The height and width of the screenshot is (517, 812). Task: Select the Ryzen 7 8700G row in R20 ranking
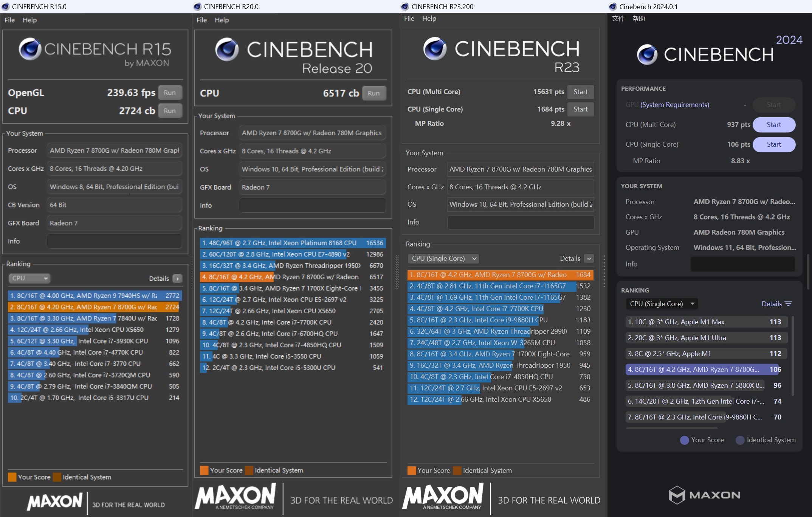tap(293, 277)
